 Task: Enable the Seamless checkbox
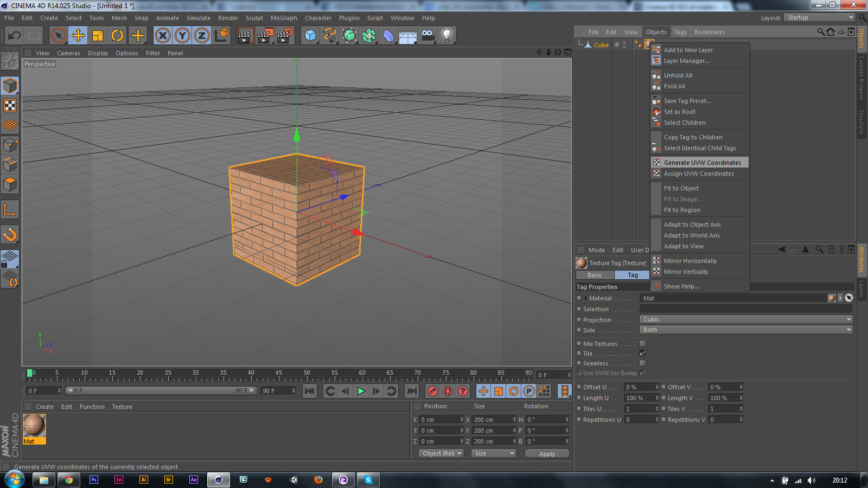click(642, 363)
